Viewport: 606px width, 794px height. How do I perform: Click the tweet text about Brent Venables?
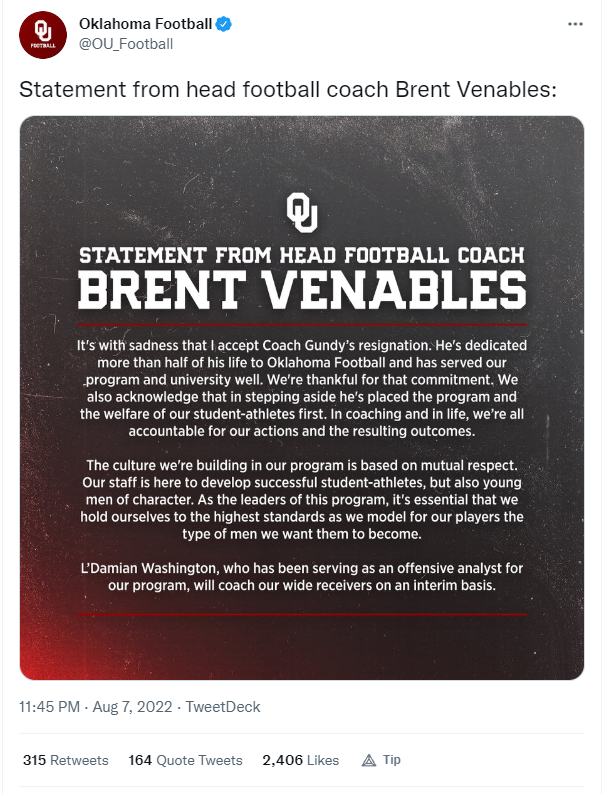[288, 90]
